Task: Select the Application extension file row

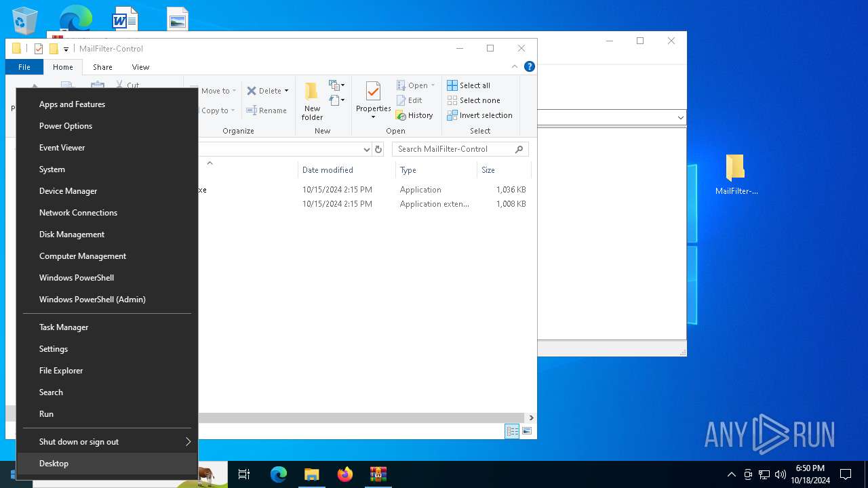Action: pyautogui.click(x=365, y=204)
